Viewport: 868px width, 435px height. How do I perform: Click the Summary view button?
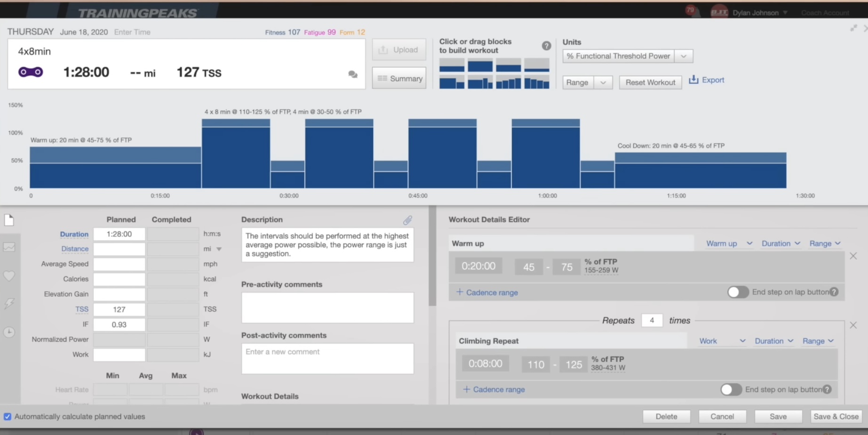click(x=399, y=79)
